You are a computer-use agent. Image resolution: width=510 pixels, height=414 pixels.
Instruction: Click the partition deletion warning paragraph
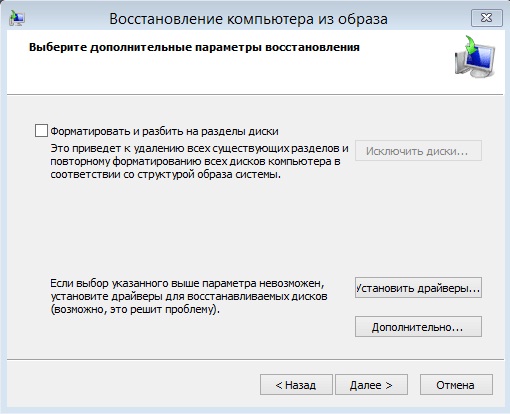pos(199,161)
